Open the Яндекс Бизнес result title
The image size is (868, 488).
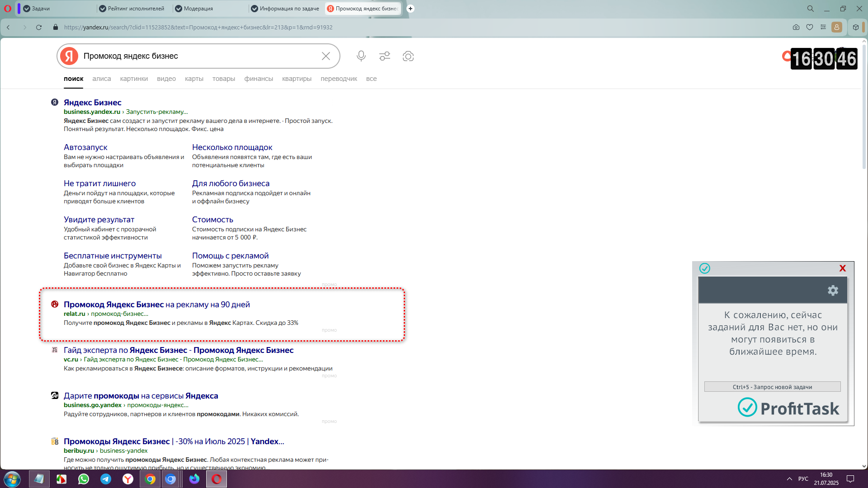pos(93,103)
